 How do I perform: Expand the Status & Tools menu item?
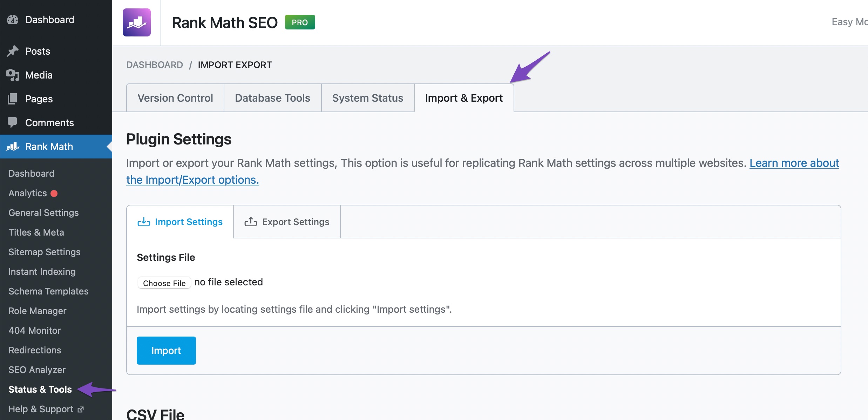click(40, 389)
